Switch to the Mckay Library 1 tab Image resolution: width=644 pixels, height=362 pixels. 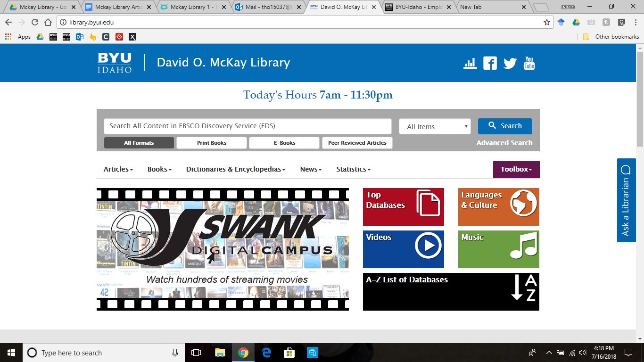coord(193,7)
